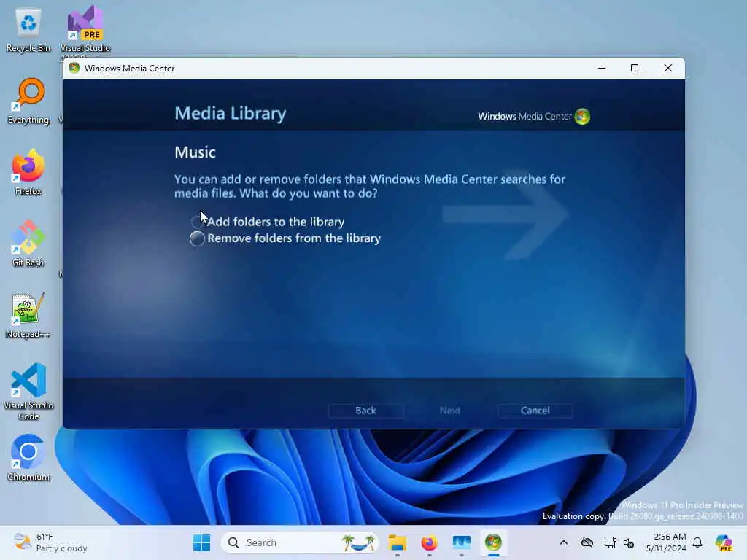Open File Explorer from taskbar
This screenshot has height=560, width=747.
click(x=398, y=542)
